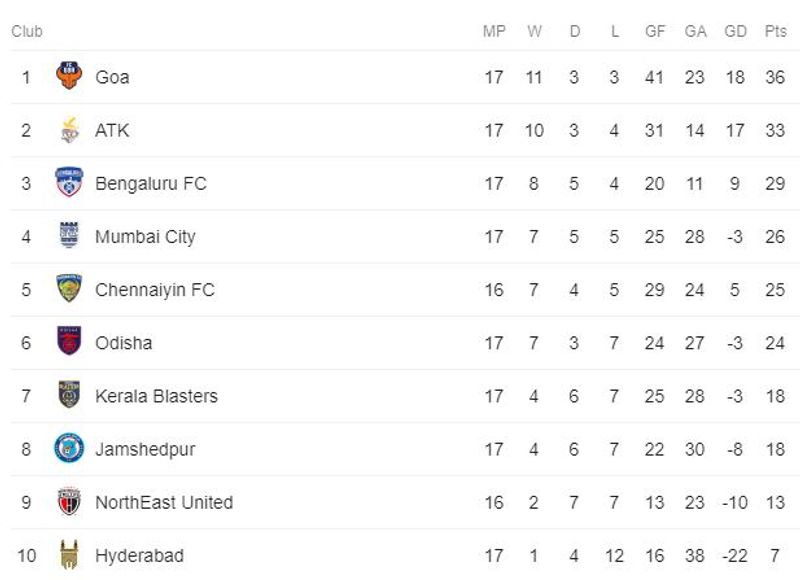The image size is (800, 580).
Task: Click the Hyderabad team name
Action: pyautogui.click(x=139, y=555)
